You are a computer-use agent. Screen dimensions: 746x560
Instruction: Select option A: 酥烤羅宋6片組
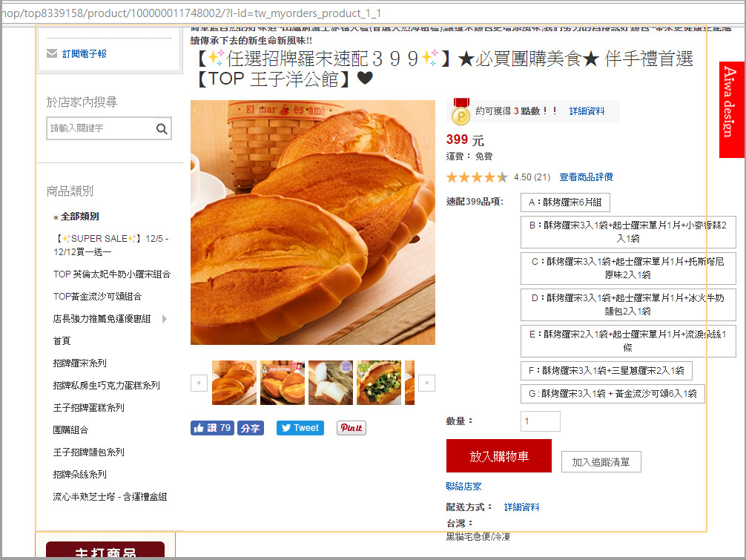point(565,202)
